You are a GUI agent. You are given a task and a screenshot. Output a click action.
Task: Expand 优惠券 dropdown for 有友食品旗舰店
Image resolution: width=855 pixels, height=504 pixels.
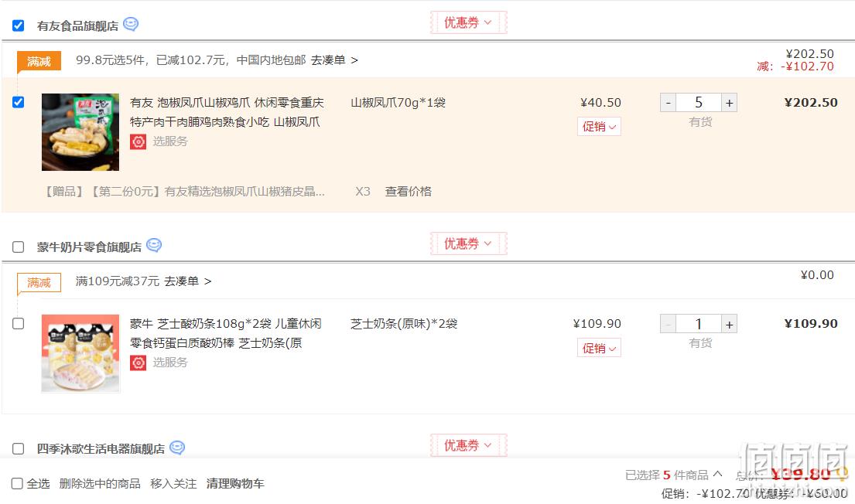coord(468,22)
